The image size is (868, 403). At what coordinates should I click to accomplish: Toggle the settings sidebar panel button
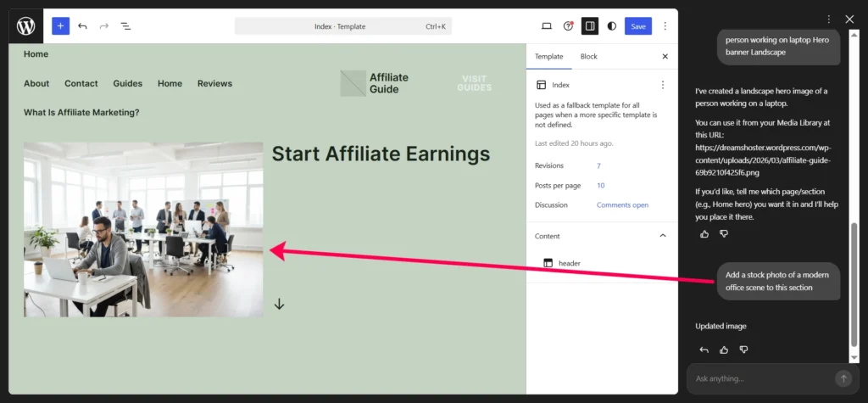point(590,26)
